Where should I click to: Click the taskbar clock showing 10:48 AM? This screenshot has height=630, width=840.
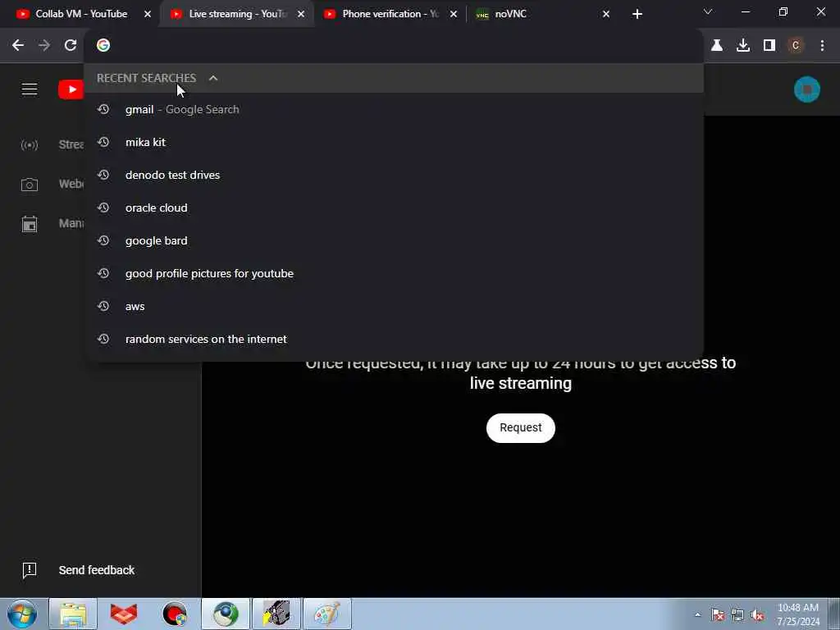pos(797,614)
